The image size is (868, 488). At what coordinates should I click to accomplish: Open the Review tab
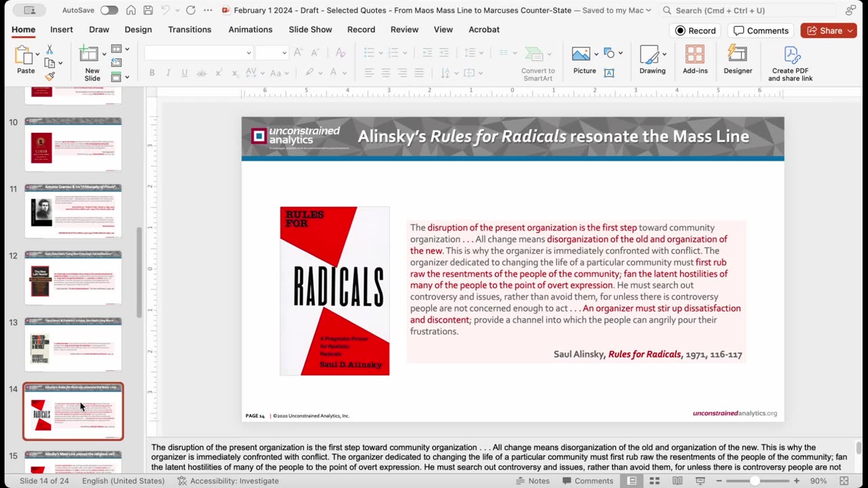tap(404, 30)
